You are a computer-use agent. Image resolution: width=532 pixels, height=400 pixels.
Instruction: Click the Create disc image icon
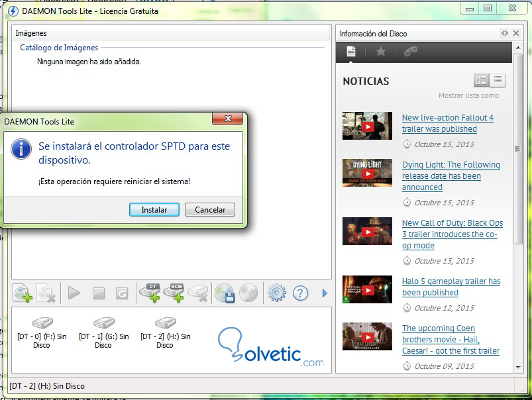(x=225, y=293)
